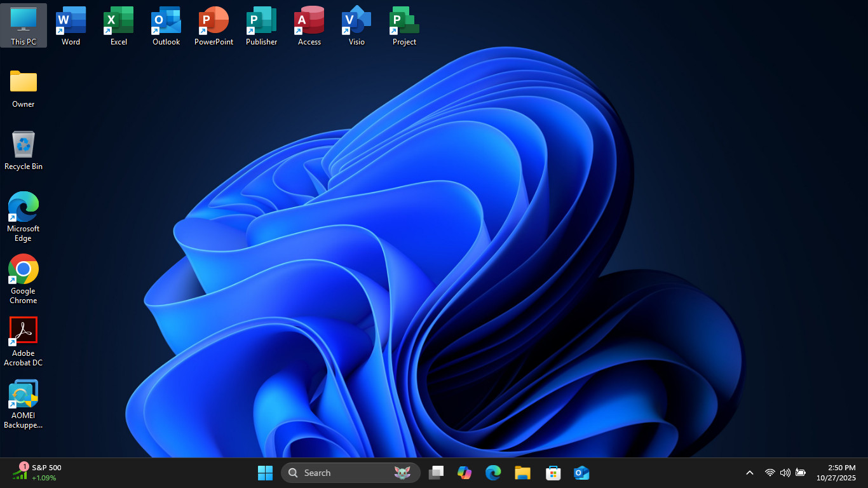
Task: Open Microsoft Edge from the taskbar
Action: coord(493,473)
